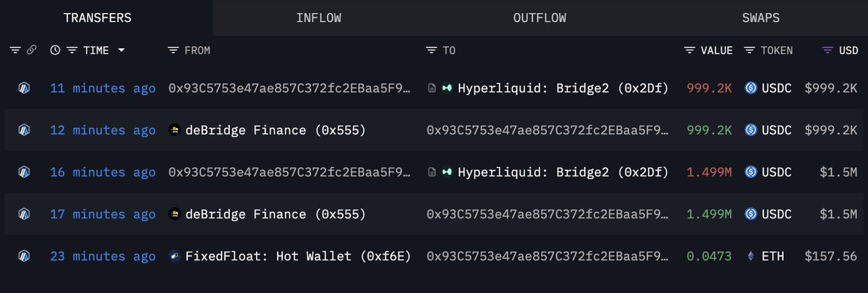Switch to the OUTFLOW tab
The image size is (868, 293).
pos(539,17)
